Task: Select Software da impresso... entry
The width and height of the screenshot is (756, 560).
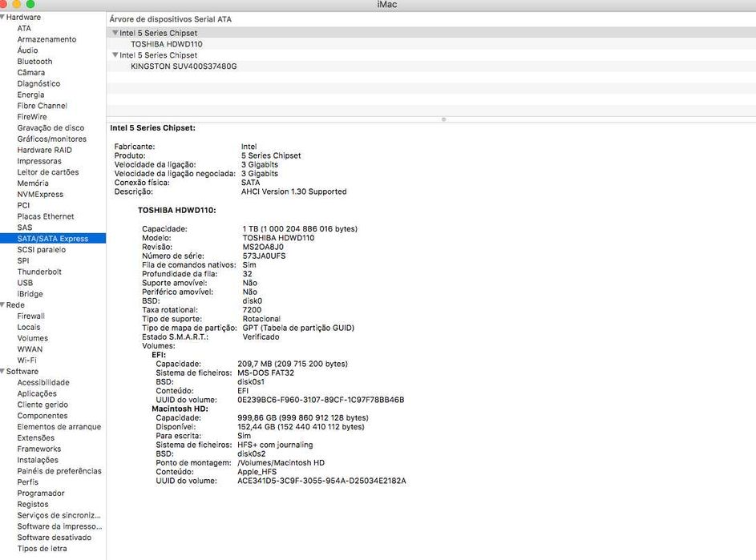Action: (59, 526)
